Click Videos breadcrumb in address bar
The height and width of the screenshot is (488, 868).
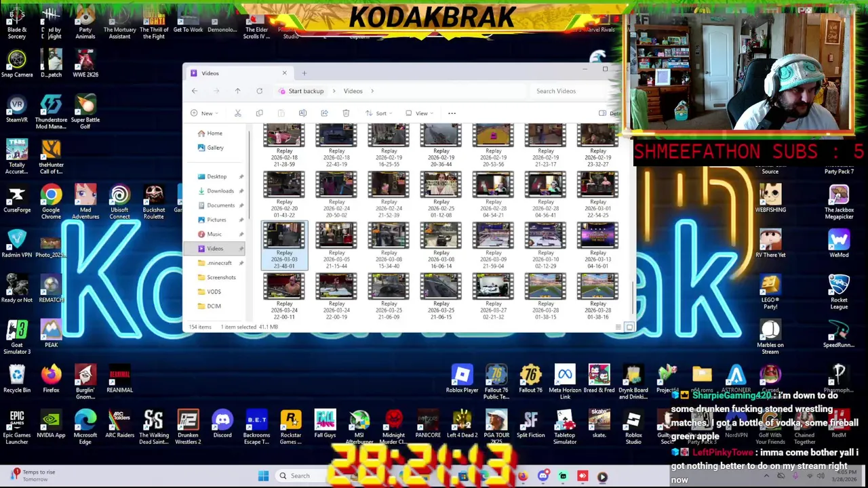click(x=353, y=91)
